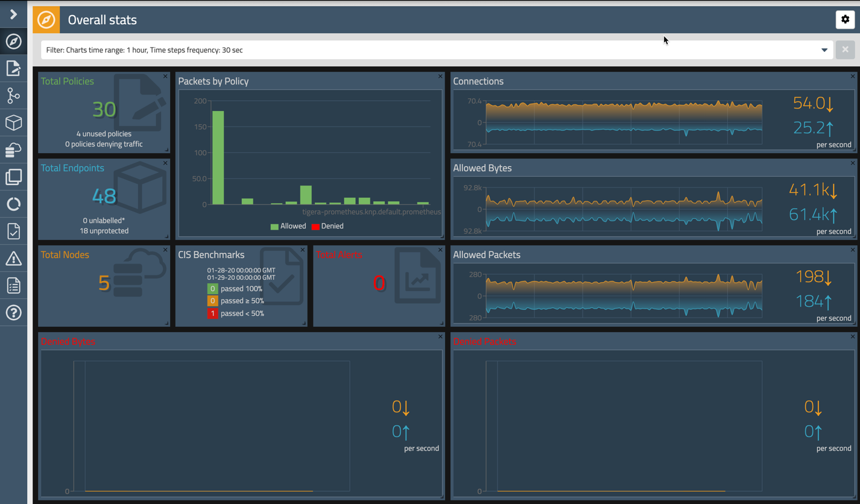Clear the filter with the X button
The image size is (860, 504).
[845, 50]
